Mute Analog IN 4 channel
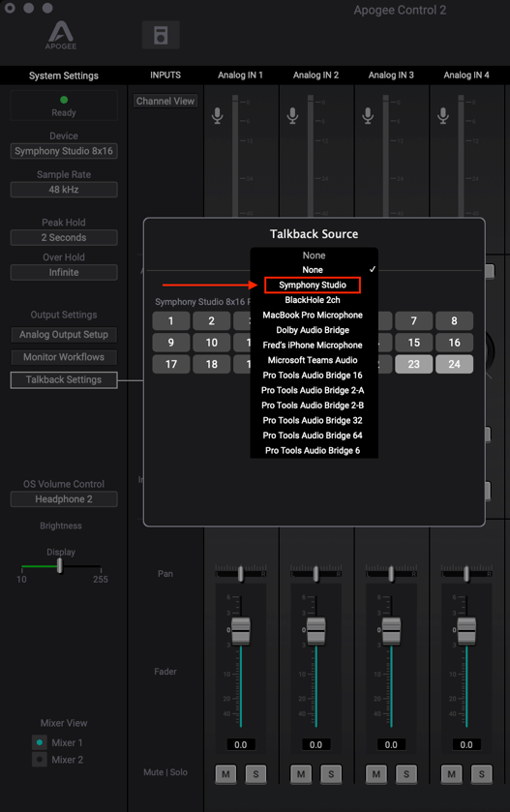 (x=452, y=774)
